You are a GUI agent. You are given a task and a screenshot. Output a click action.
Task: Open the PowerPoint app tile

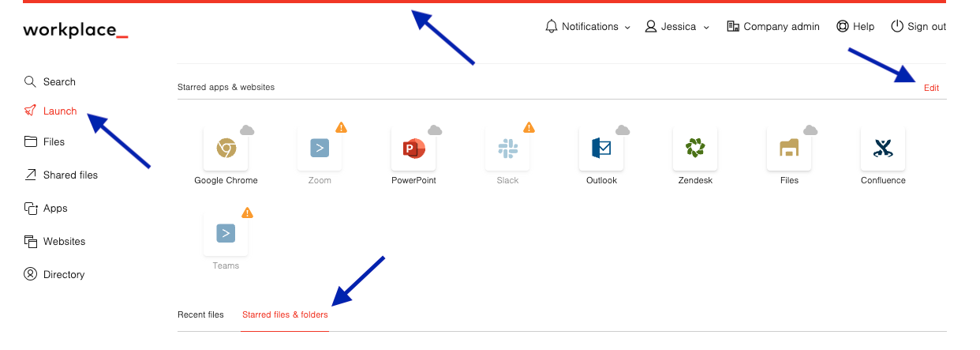pyautogui.click(x=413, y=148)
